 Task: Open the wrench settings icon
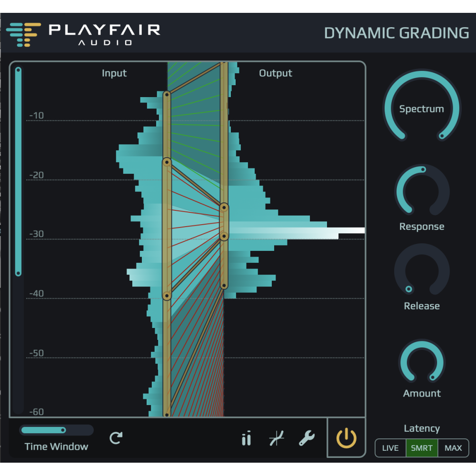pos(307,438)
